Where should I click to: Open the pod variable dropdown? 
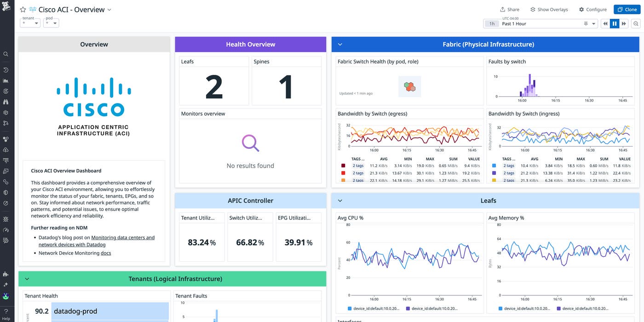51,23
